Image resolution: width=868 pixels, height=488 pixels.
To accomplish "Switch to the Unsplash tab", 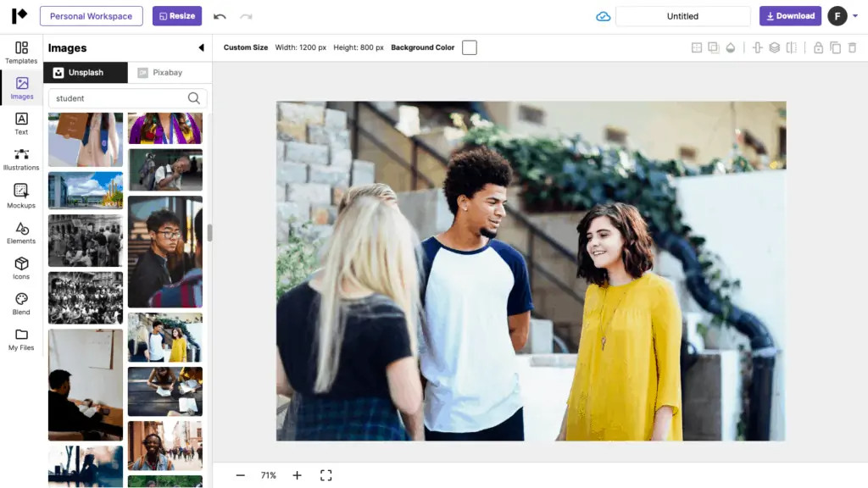I will point(85,73).
